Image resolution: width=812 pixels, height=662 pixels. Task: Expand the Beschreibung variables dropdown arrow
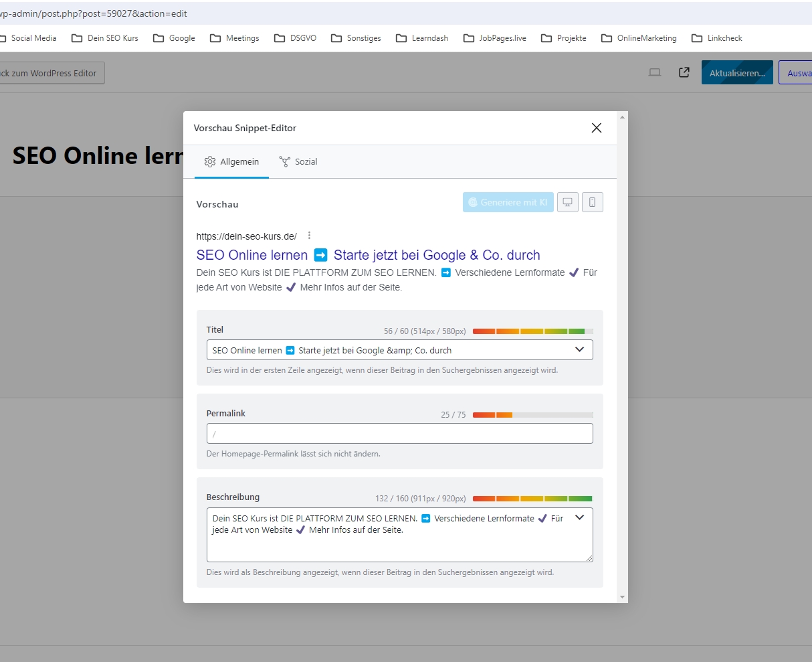tap(579, 517)
